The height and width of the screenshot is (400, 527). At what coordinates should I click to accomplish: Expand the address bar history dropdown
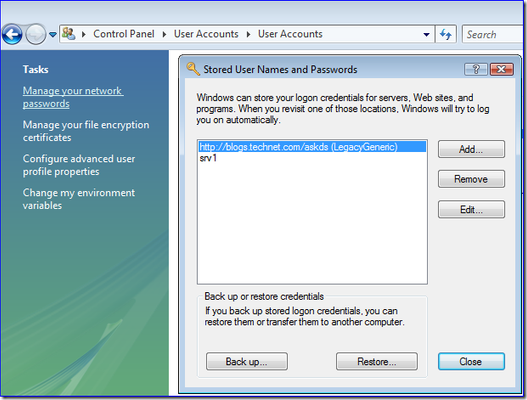coord(427,34)
